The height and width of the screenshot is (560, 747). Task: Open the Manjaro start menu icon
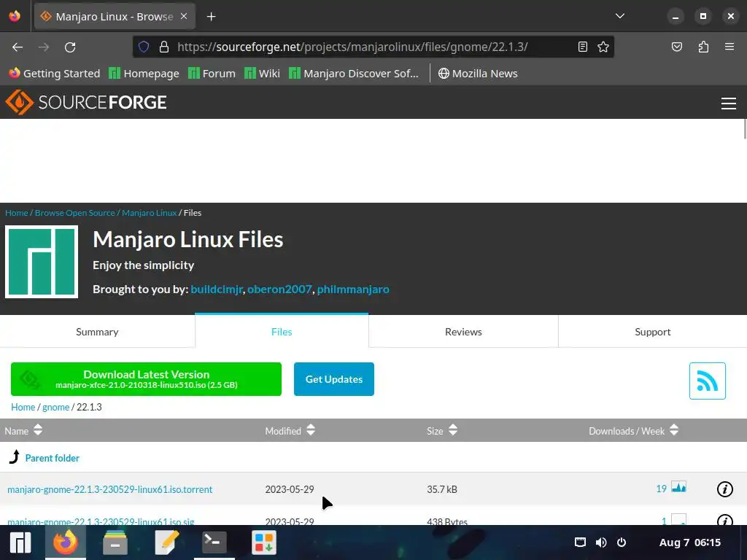20,542
